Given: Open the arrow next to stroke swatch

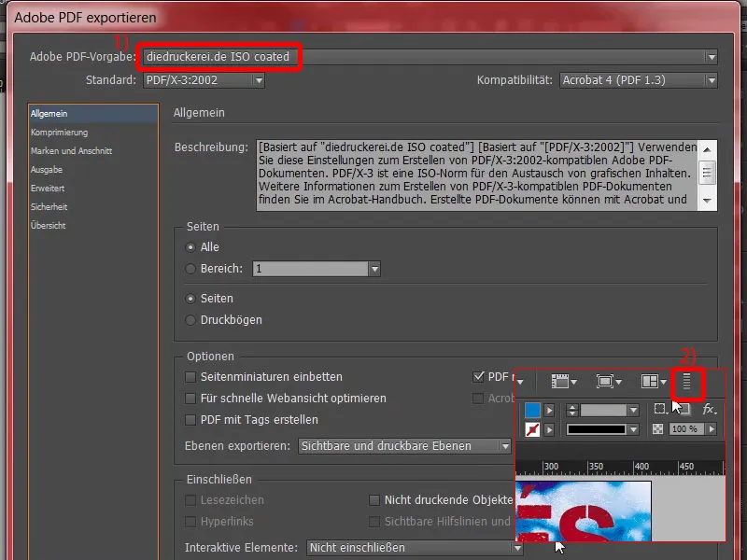Looking at the screenshot, I should click(549, 429).
